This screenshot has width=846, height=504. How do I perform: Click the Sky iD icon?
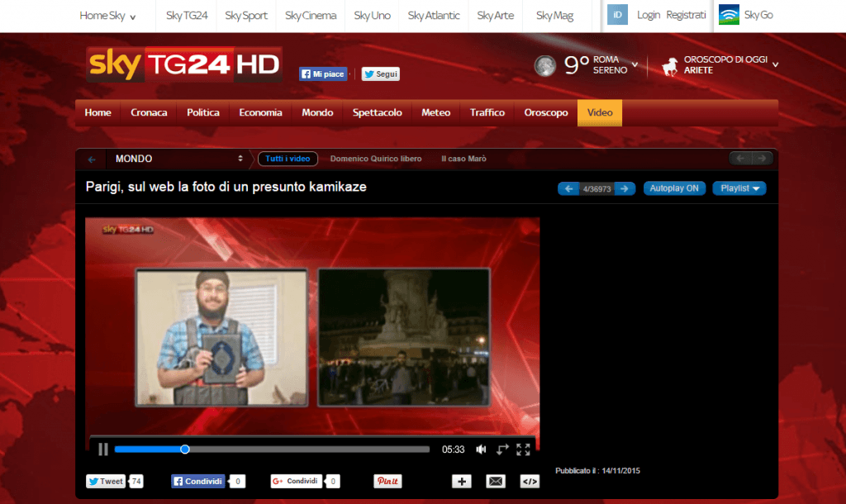(x=617, y=15)
